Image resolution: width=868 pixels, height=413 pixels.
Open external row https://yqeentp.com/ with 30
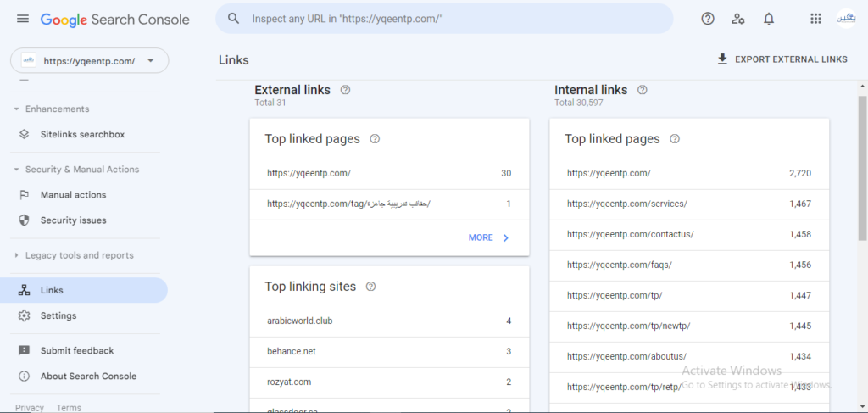pyautogui.click(x=389, y=173)
